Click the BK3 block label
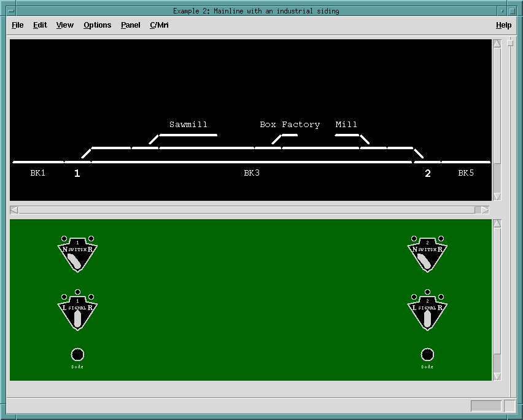The width and height of the screenshot is (523, 420). click(x=252, y=173)
